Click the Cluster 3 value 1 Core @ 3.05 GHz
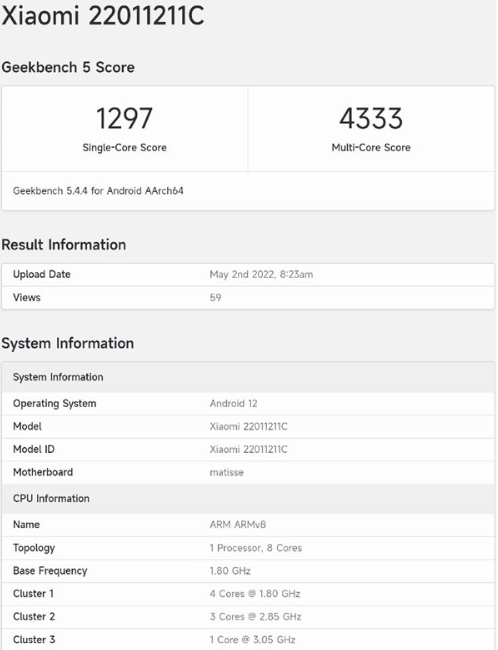Screen dimensions: 498x650 pos(253,640)
